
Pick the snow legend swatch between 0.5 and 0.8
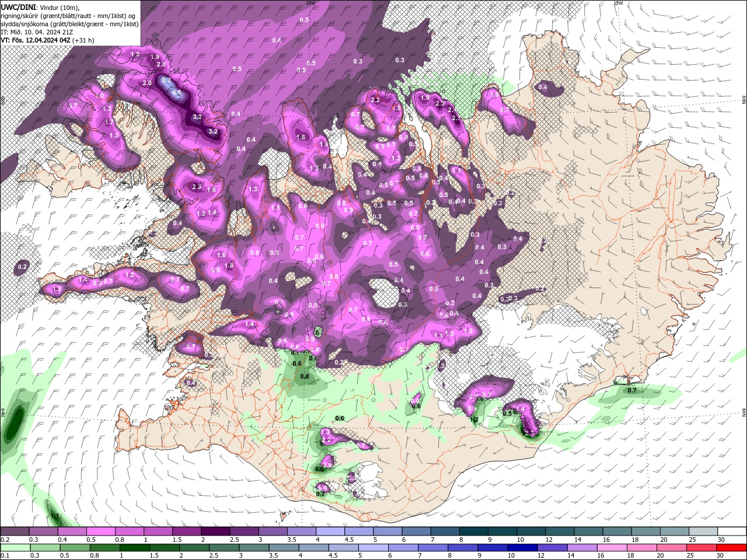click(100, 531)
